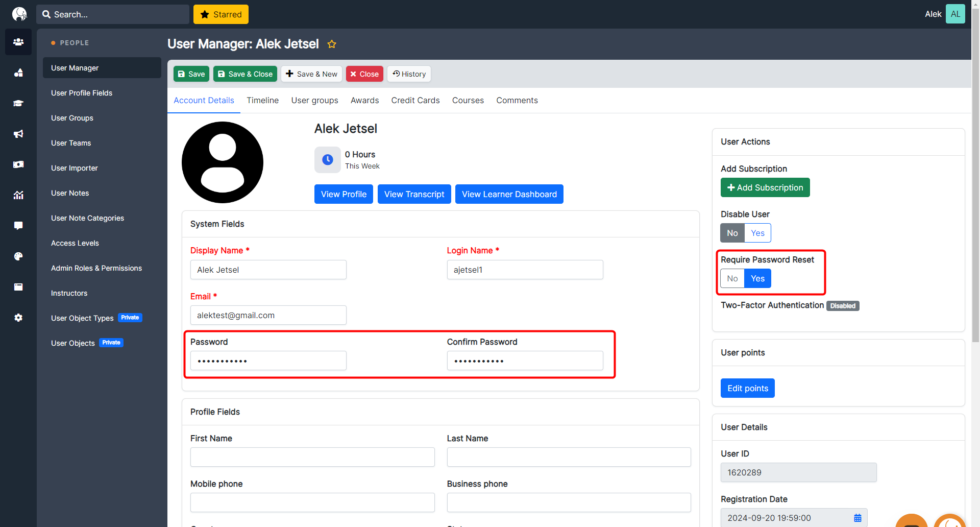Click View Transcript button
Viewport: 980px width, 527px height.
[x=414, y=194]
